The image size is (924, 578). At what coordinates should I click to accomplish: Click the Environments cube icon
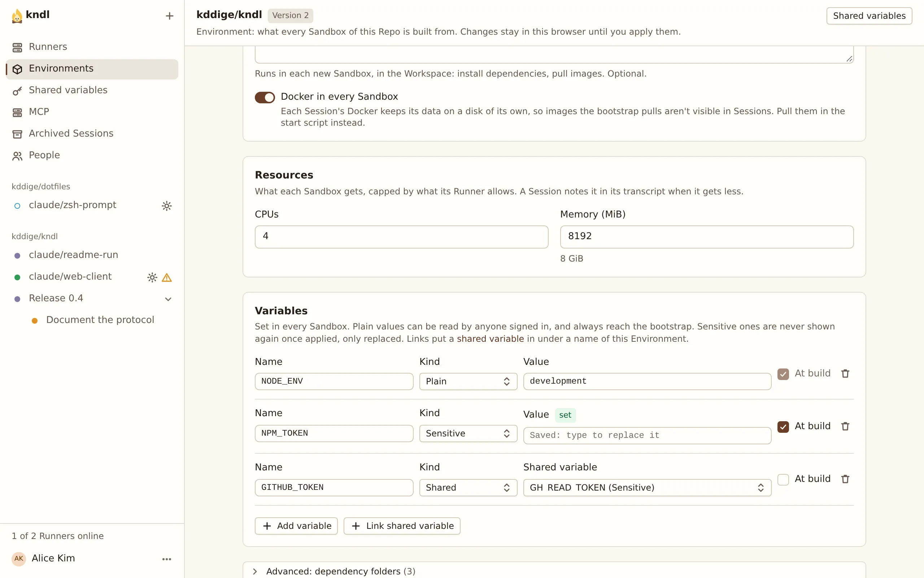pos(17,69)
